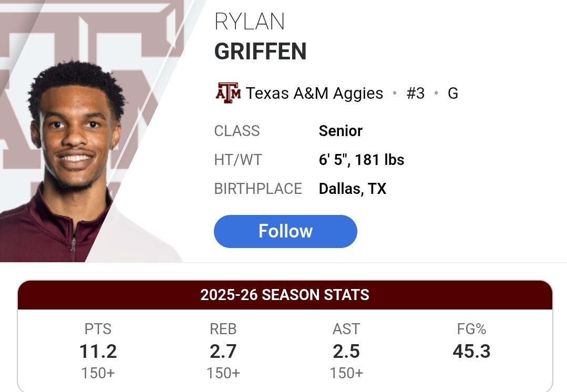Click the height and weight value
This screenshot has width=567, height=392.
click(361, 160)
